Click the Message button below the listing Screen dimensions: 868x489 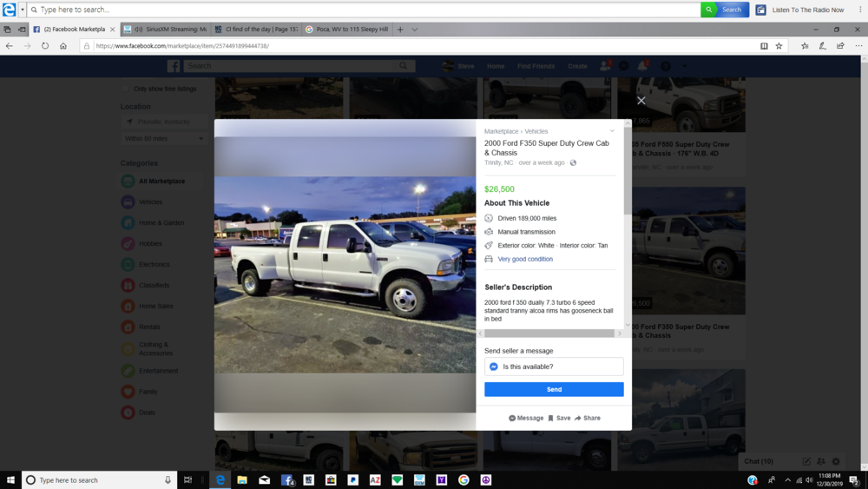(x=526, y=418)
